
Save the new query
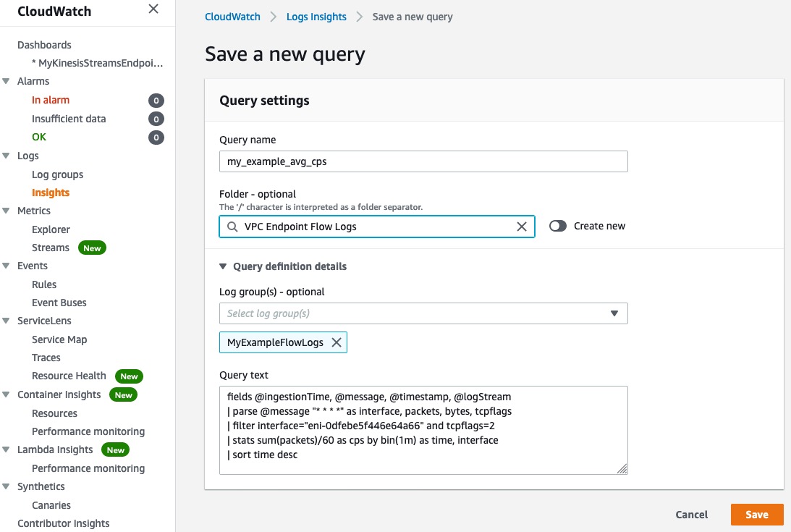point(757,515)
